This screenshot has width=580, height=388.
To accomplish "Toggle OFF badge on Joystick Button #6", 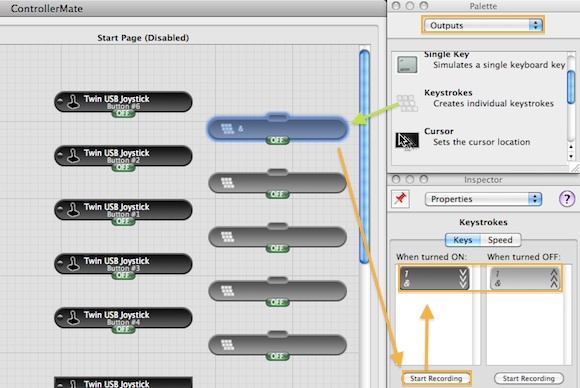I will [x=123, y=114].
